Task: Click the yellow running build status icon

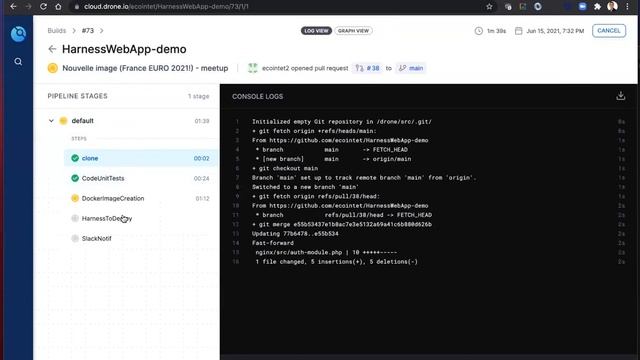Action: pos(53,68)
